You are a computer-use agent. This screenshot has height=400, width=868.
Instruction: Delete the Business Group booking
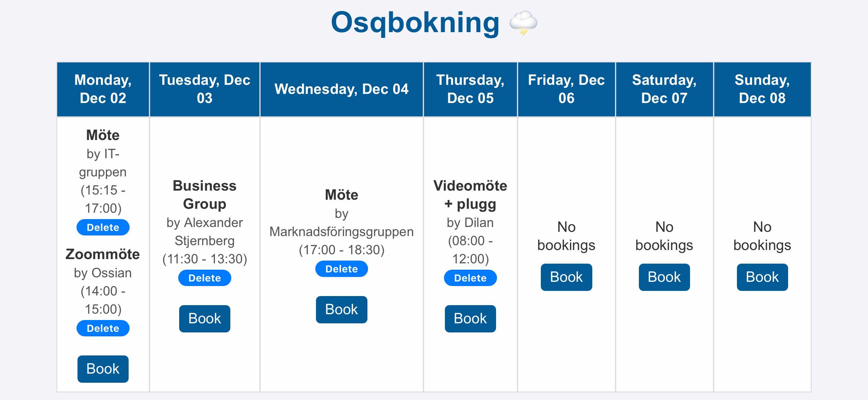coord(205,278)
